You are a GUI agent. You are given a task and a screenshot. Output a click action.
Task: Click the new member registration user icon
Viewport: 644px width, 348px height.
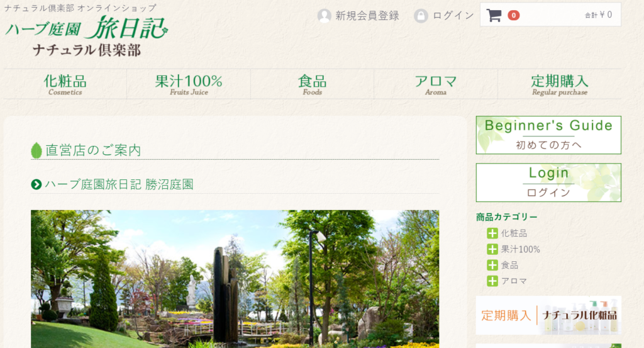coord(325,16)
